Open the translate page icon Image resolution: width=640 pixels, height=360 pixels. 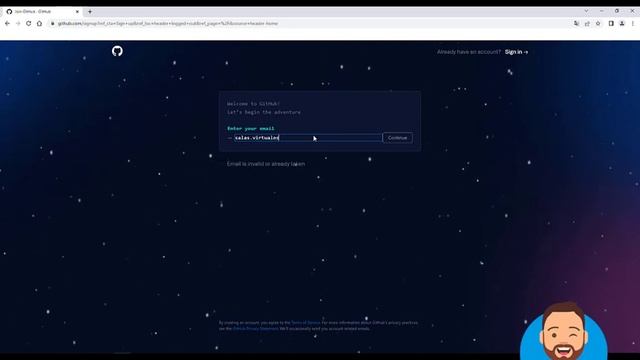coord(576,24)
